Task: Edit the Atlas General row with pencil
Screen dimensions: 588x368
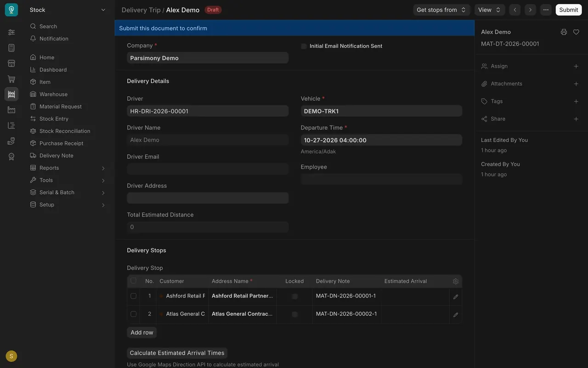Action: coord(456,315)
